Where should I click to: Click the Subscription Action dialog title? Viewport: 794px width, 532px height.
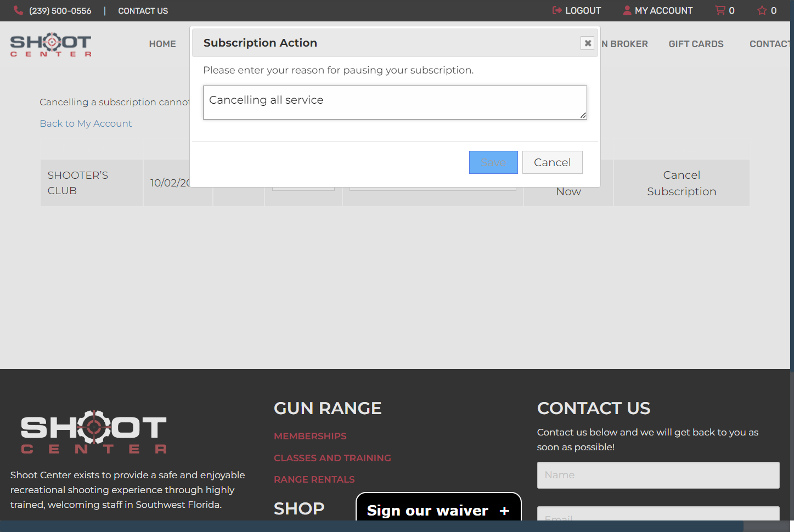click(260, 43)
